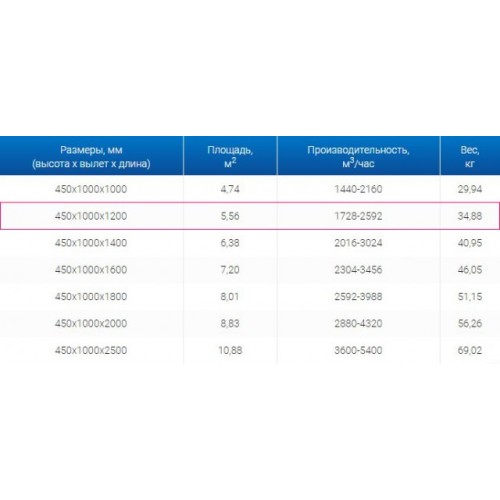This screenshot has width=500, height=500.
Task: Click the Производительность, м³/час column header
Action: (358, 156)
